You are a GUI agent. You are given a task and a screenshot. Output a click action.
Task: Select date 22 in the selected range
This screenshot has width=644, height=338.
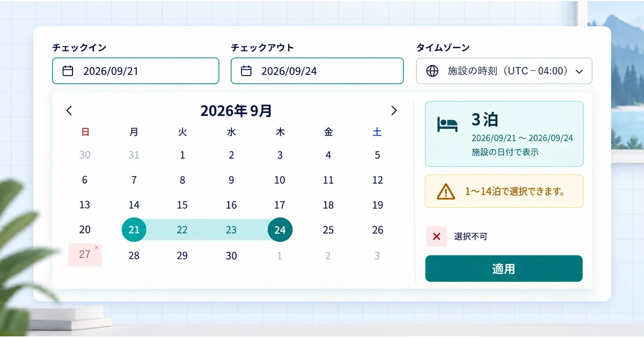click(x=182, y=230)
